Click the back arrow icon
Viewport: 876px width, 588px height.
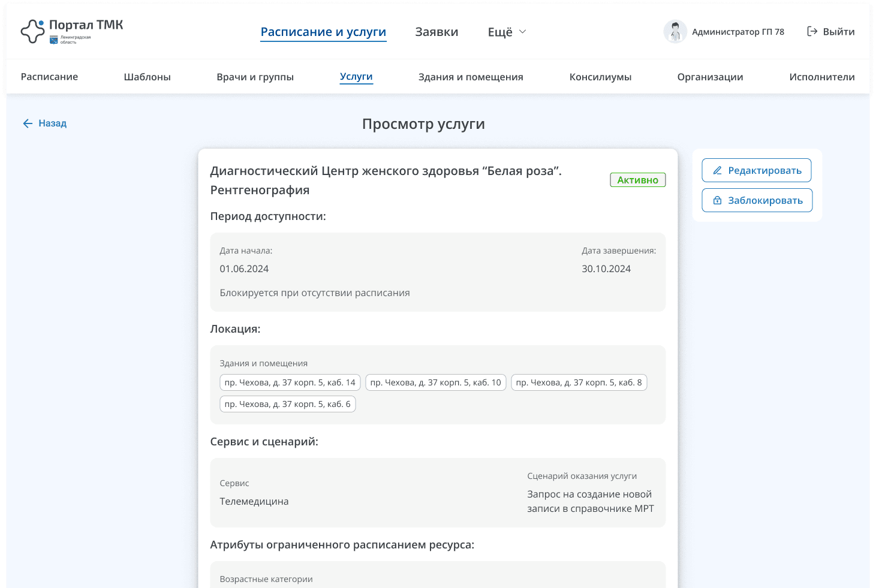click(28, 123)
